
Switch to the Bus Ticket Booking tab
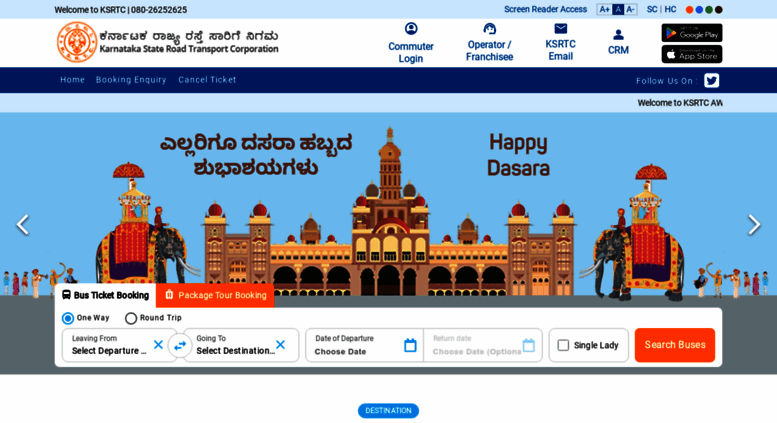[106, 295]
